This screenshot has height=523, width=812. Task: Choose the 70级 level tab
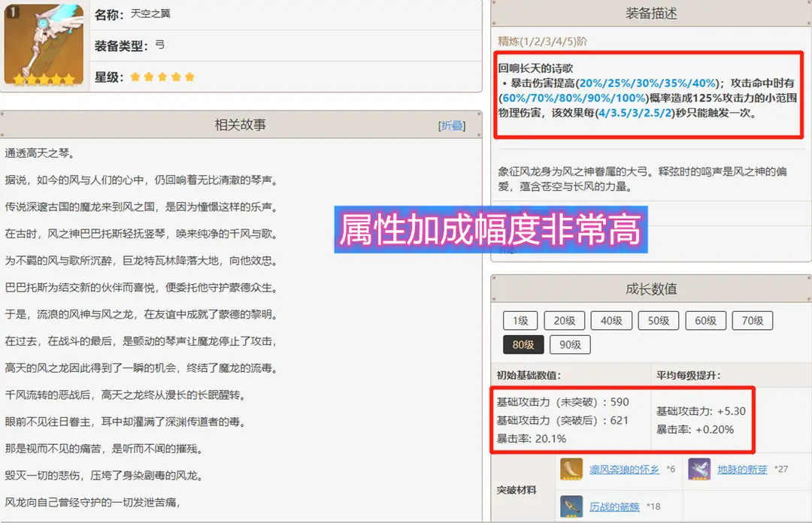[752, 321]
